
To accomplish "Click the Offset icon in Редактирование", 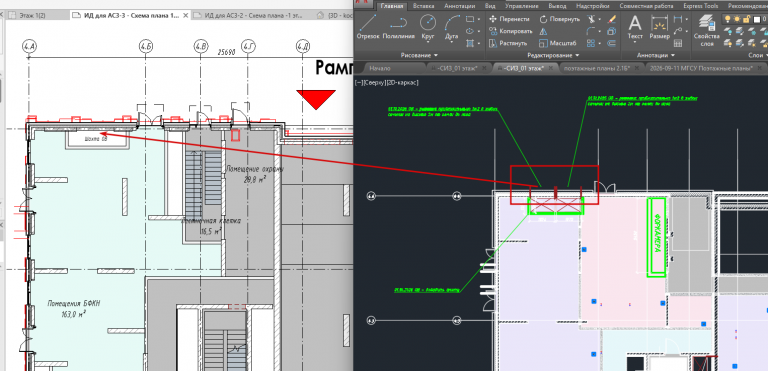I will [x=611, y=43].
